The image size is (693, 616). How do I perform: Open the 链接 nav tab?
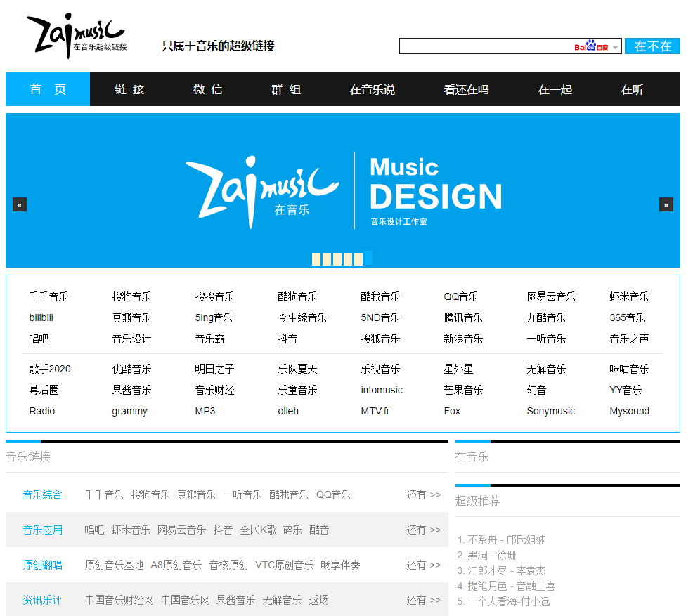[129, 89]
